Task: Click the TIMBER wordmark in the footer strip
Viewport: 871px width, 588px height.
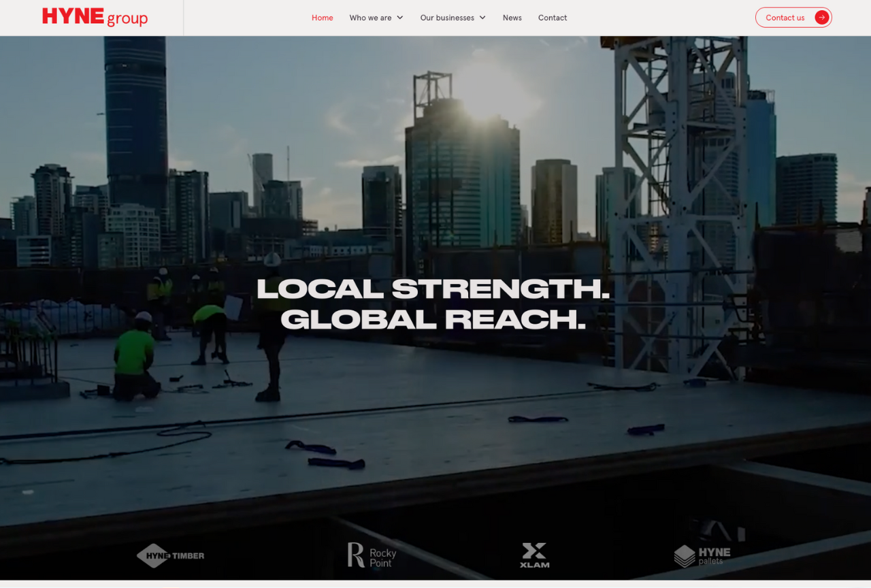Action: click(187, 556)
